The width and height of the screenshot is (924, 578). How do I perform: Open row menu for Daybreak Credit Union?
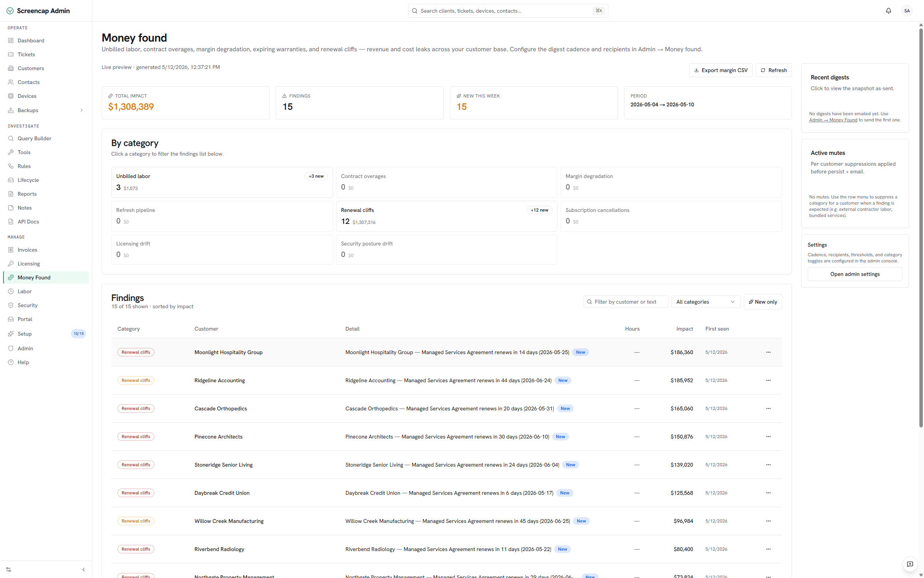click(768, 493)
